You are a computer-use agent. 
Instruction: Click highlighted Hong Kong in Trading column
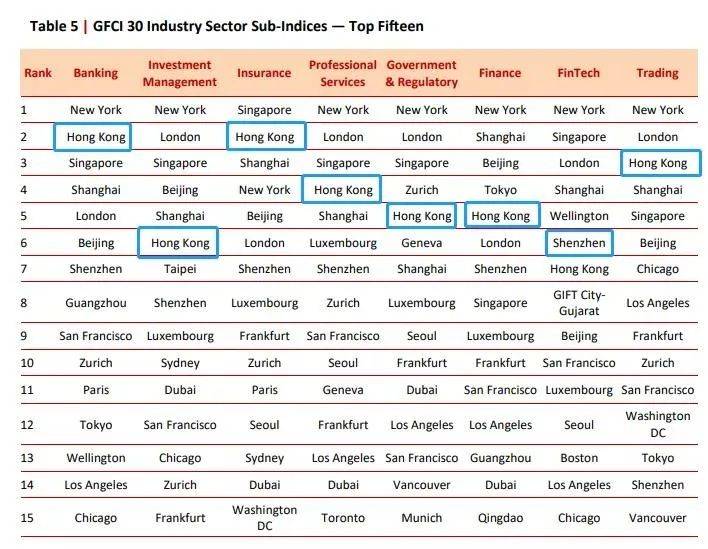click(x=658, y=163)
